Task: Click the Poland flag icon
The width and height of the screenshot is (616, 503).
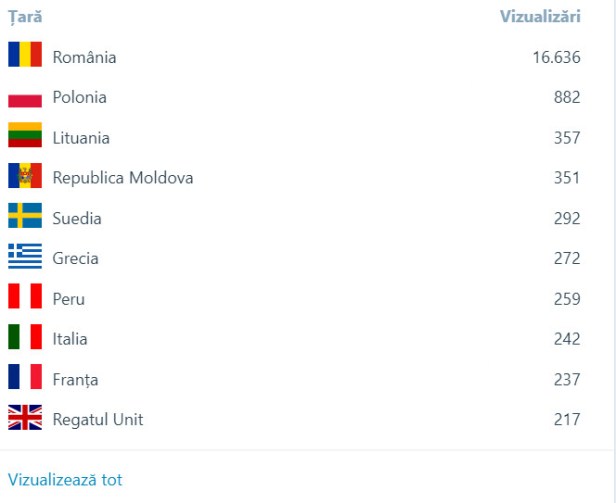Action: 25,98
